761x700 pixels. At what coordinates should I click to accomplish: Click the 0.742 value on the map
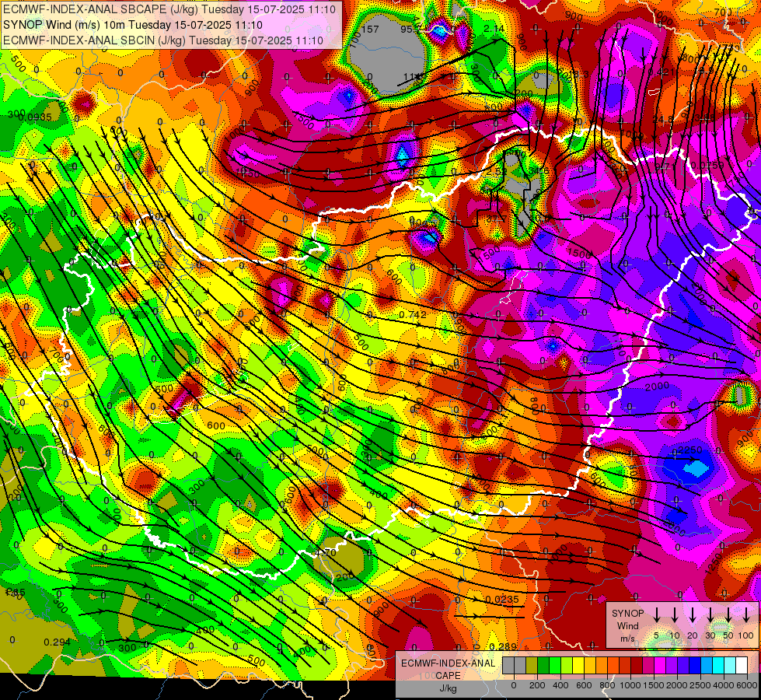pos(413,315)
